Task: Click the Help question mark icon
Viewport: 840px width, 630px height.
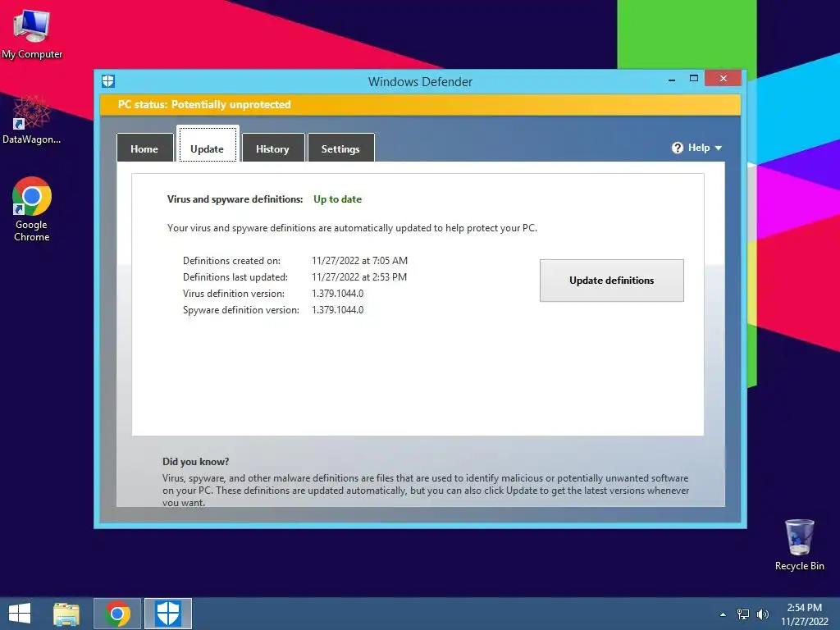Action: [x=677, y=148]
